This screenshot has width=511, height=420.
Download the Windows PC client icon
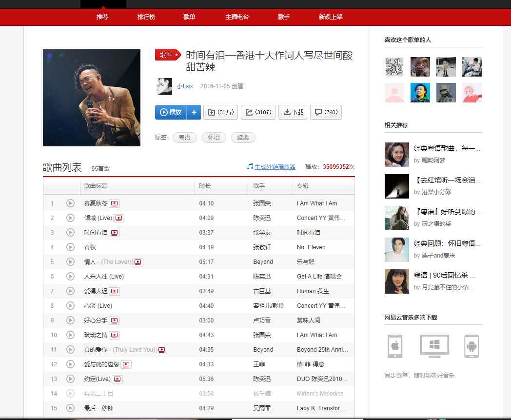pos(434,346)
